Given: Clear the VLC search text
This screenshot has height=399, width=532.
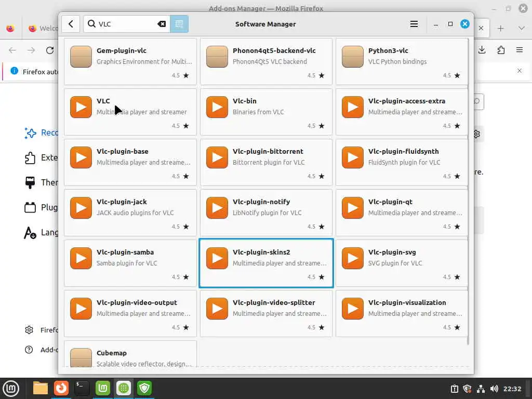Looking at the screenshot, I should tap(162, 24).
